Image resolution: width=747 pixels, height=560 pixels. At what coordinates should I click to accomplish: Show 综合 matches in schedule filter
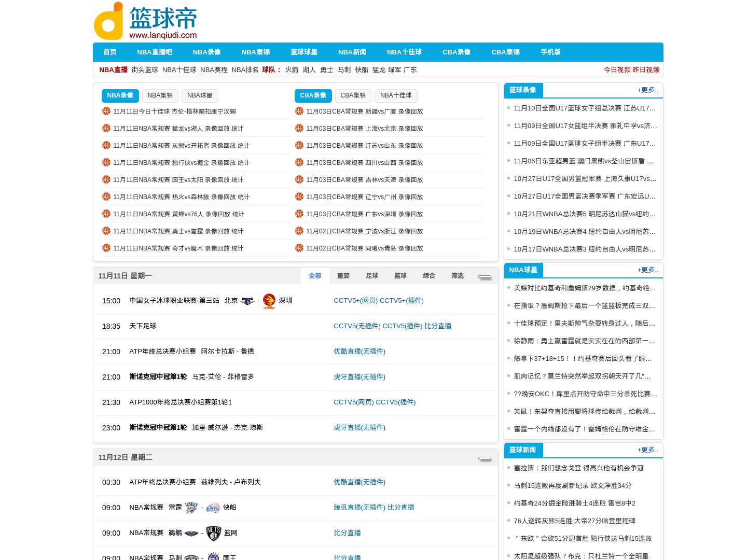pos(429,276)
